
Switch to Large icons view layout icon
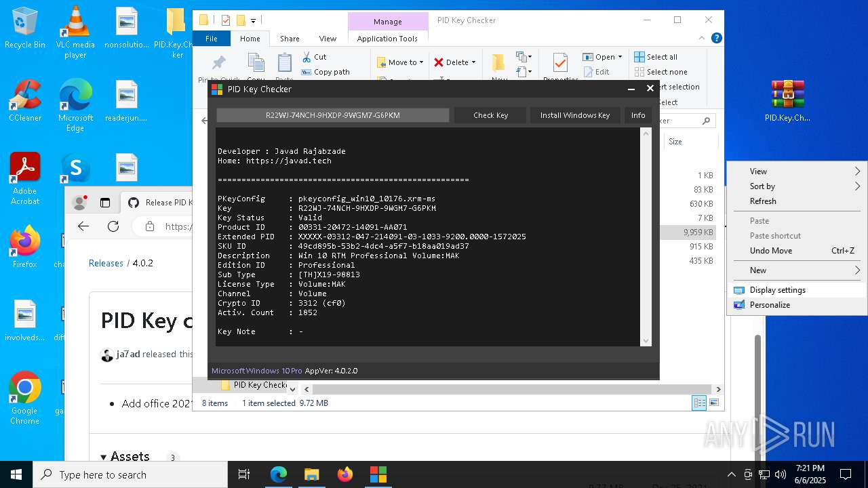[713, 403]
